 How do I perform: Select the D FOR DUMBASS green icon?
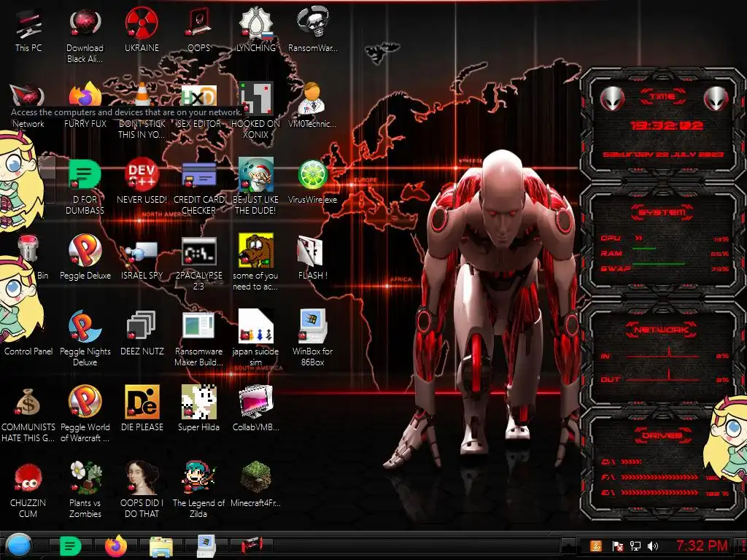(x=85, y=187)
